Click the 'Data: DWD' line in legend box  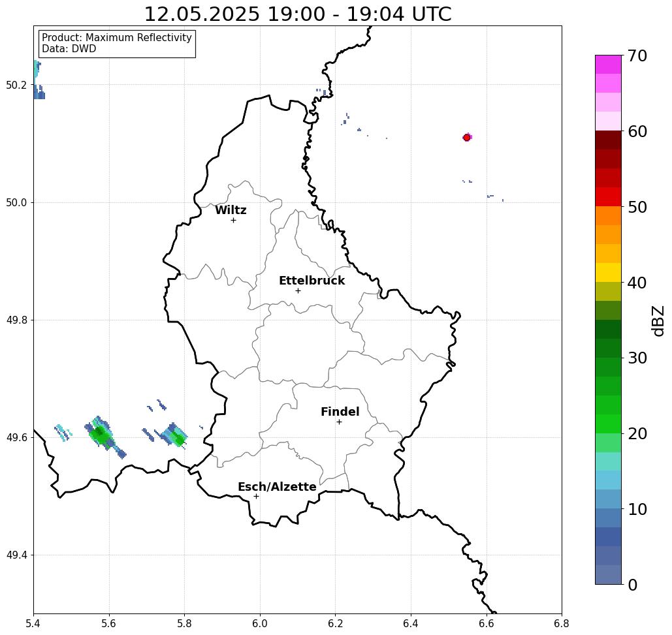[69, 49]
